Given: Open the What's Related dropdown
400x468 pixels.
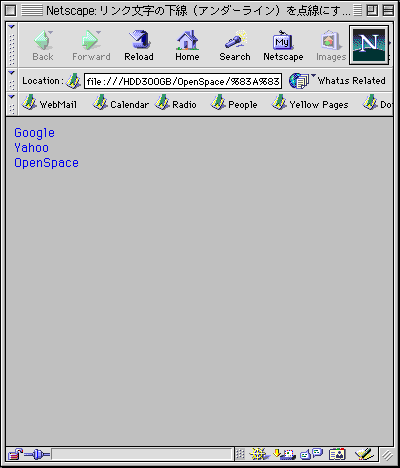Looking at the screenshot, I should point(337,81).
